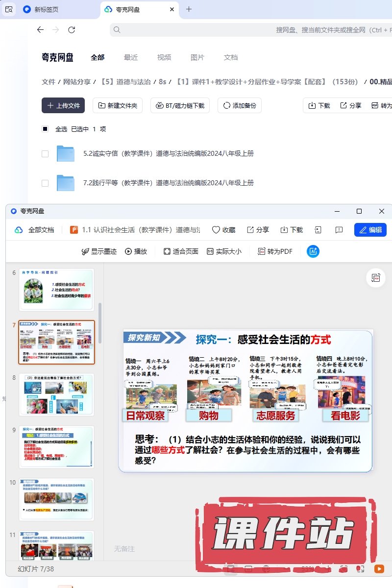This screenshot has height=588, width=392.
Task: Switch to the 视频 tab
Action: click(164, 57)
